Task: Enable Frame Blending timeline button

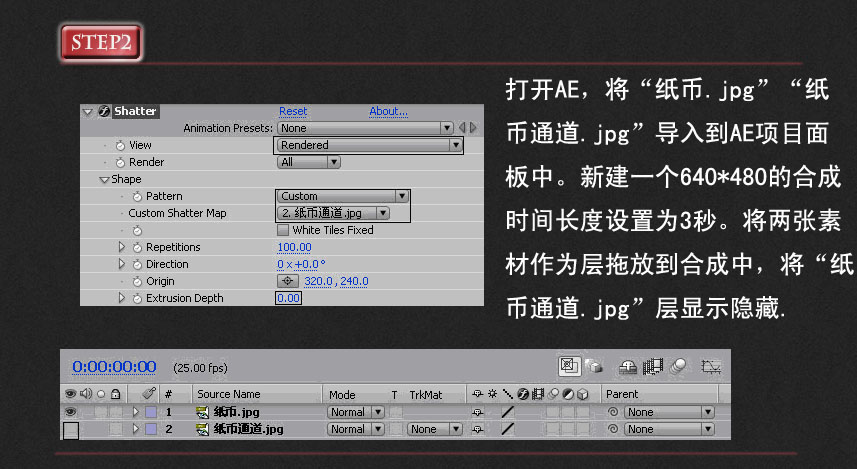Action: pyautogui.click(x=653, y=366)
